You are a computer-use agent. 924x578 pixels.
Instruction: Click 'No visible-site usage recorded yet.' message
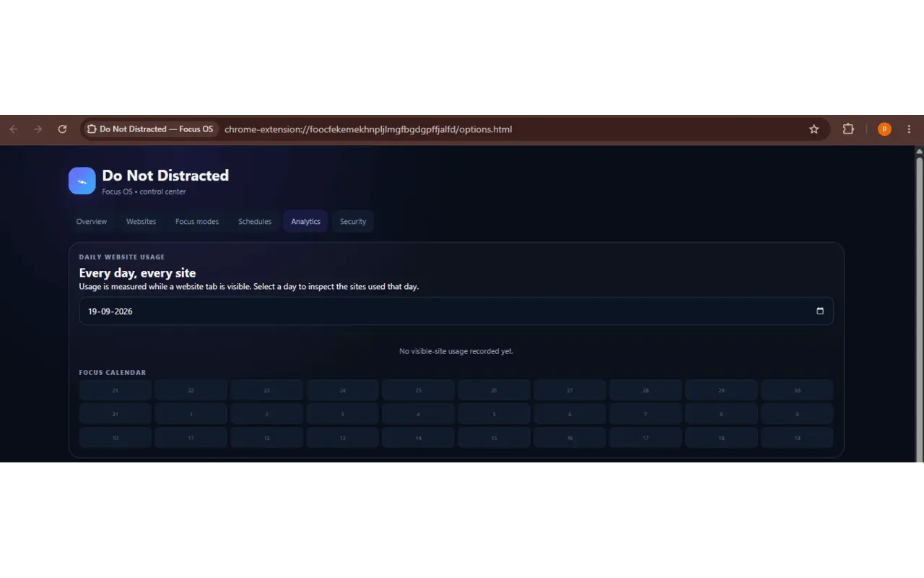[456, 351]
